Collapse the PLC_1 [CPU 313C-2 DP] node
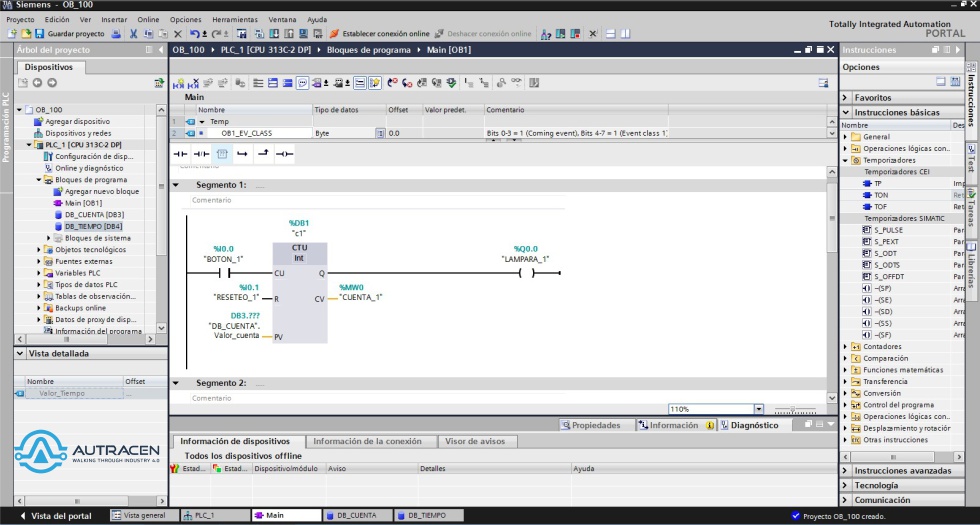The width and height of the screenshot is (980, 525). pos(29,145)
